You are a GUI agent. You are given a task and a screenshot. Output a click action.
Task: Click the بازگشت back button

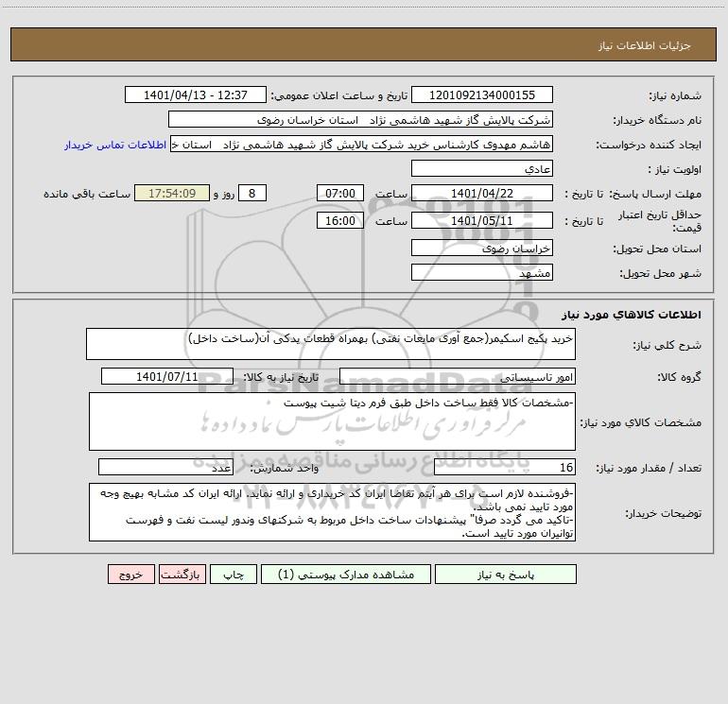point(182,574)
